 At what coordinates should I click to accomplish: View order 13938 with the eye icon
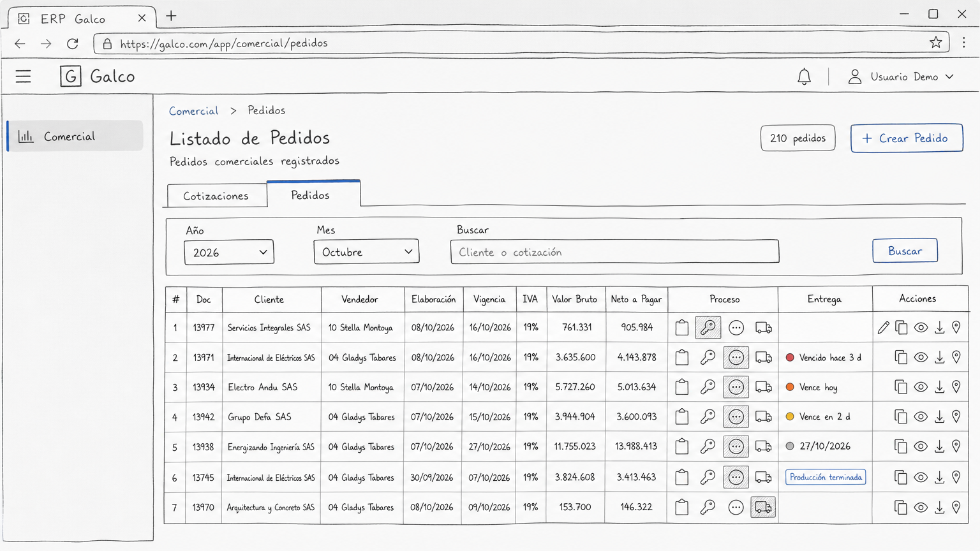(921, 446)
